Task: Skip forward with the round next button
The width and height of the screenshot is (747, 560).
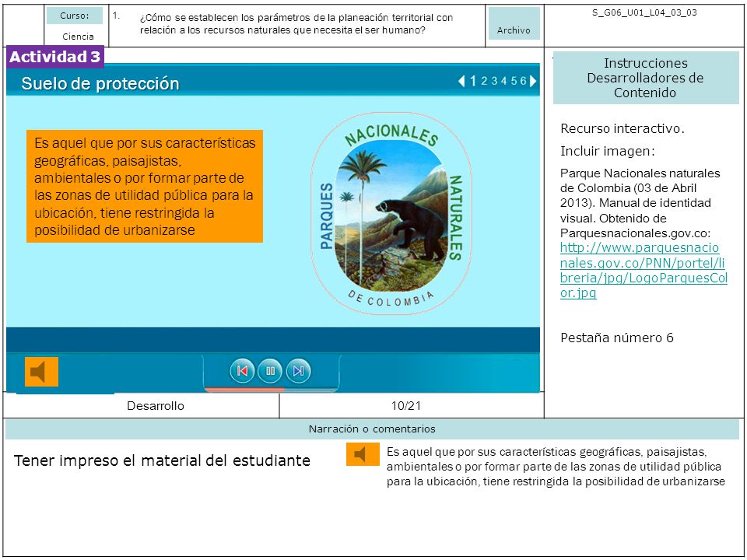Action: pyautogui.click(x=298, y=371)
